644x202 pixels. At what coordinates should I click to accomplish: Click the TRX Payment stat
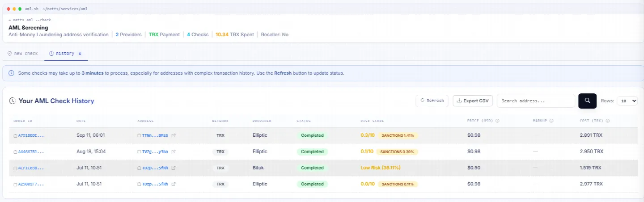[x=164, y=34]
